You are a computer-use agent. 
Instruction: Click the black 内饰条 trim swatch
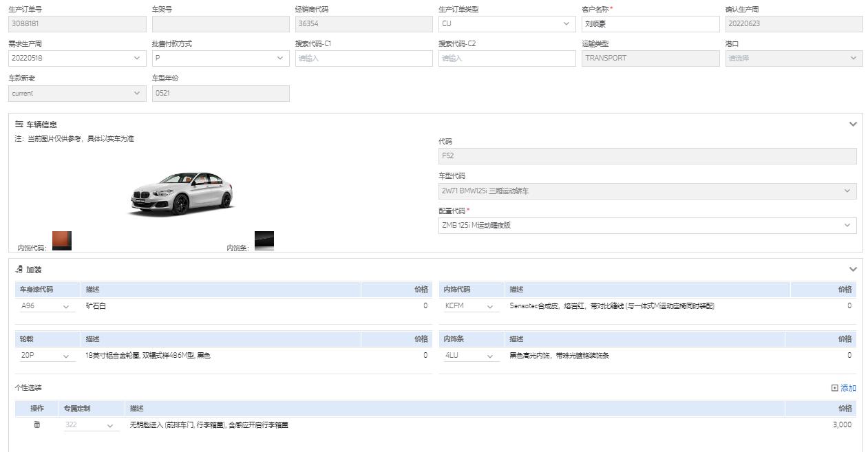click(264, 241)
